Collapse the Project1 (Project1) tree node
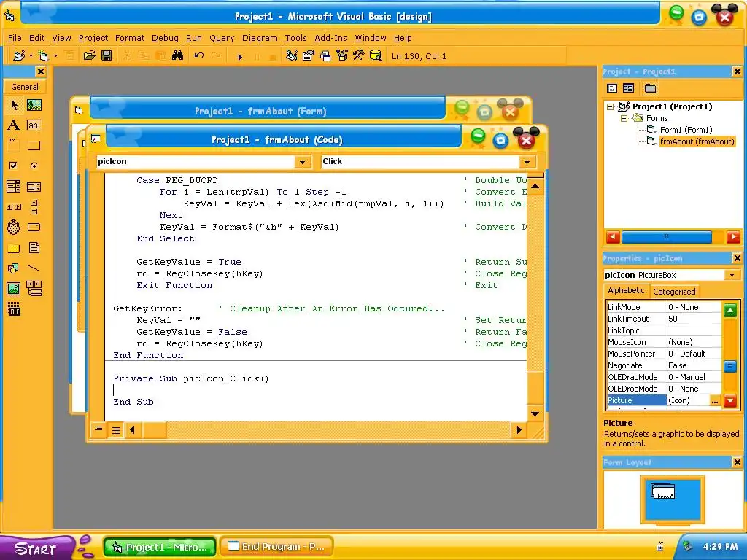The width and height of the screenshot is (747, 560). pyautogui.click(x=611, y=106)
